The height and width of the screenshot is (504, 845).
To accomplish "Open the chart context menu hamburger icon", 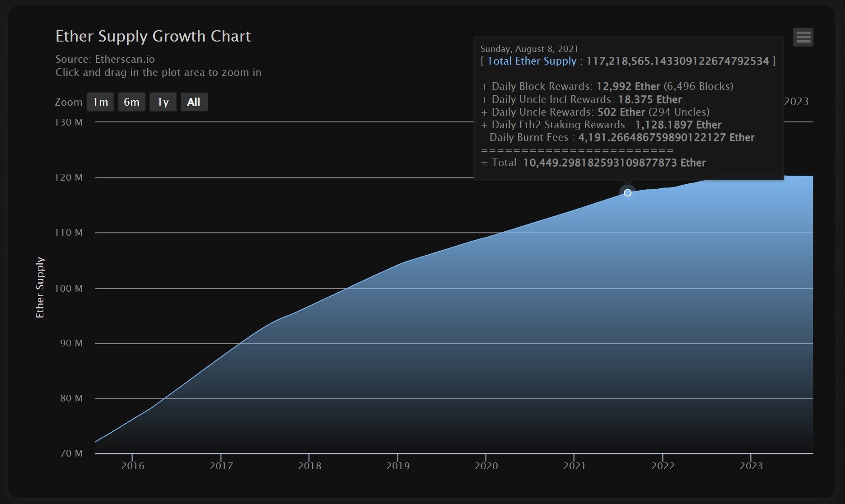I will 803,37.
